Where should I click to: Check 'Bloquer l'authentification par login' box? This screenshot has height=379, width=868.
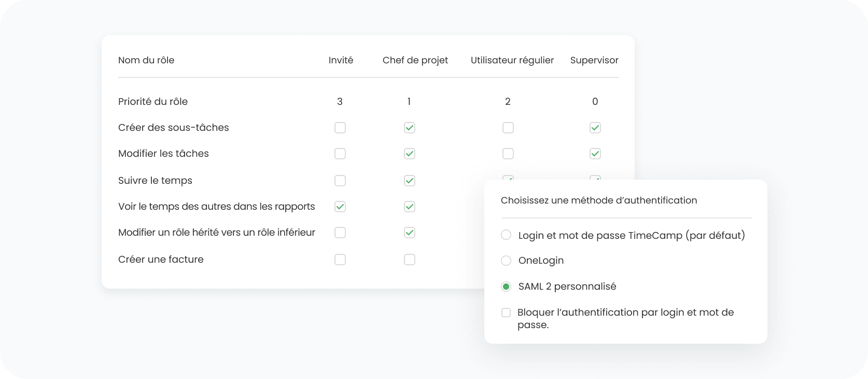click(x=506, y=313)
